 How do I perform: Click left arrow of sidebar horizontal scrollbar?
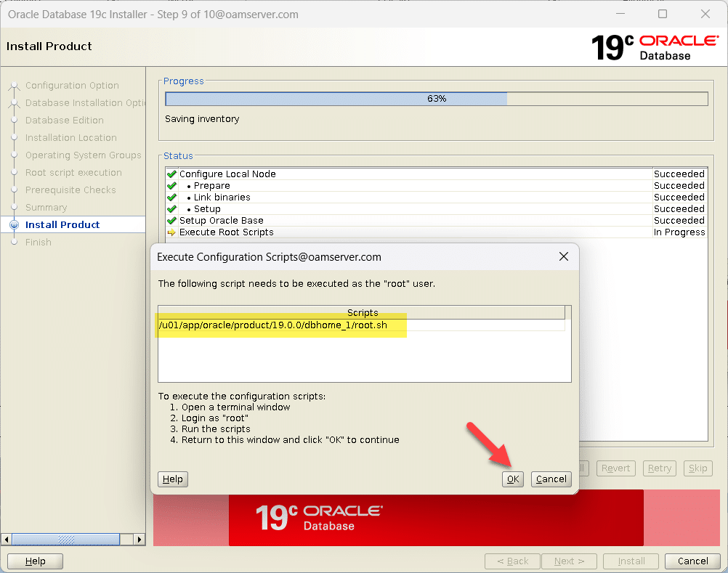click(6, 539)
